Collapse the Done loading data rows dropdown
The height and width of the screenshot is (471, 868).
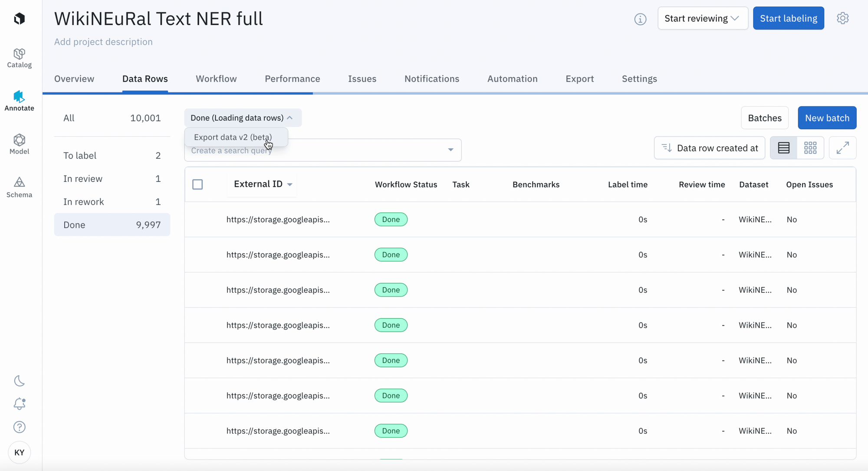(x=242, y=118)
